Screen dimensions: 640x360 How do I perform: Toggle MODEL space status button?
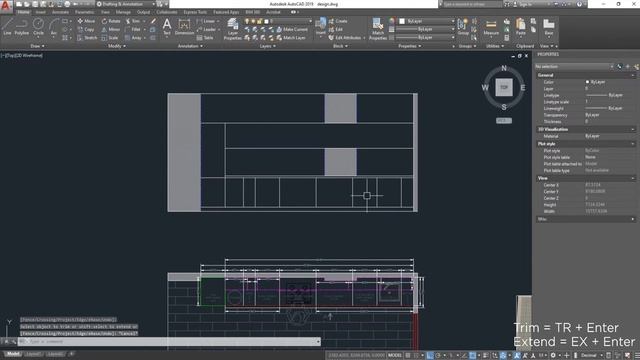pyautogui.click(x=395, y=356)
